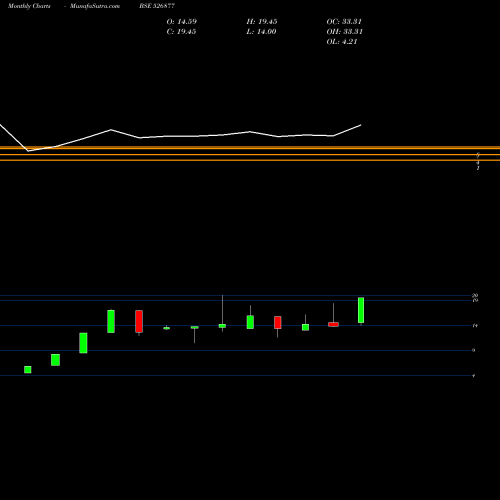Select the high value 'H: 19.45'

coord(262,22)
